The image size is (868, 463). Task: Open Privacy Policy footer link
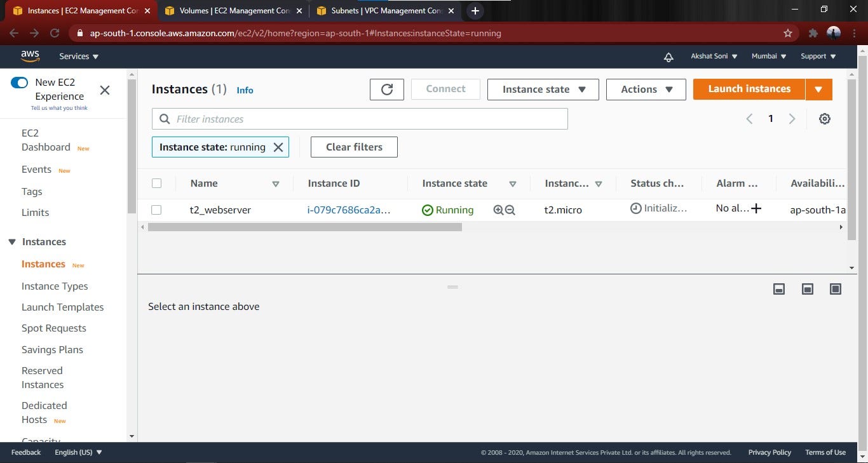[x=770, y=452]
